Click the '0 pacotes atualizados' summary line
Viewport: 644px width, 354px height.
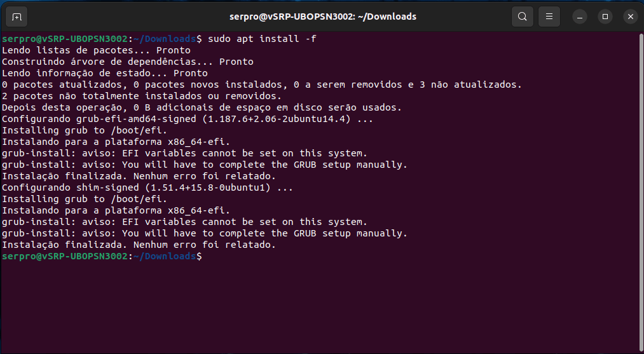[x=262, y=85]
